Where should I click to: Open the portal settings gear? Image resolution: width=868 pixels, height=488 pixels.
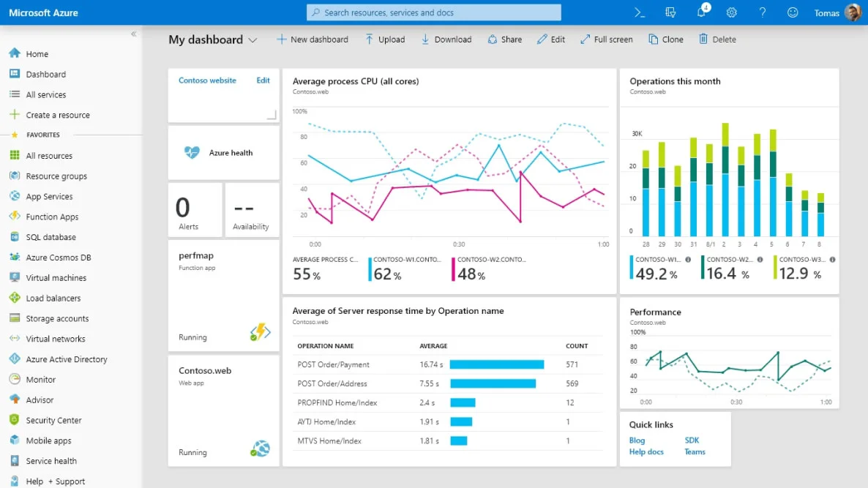point(732,12)
